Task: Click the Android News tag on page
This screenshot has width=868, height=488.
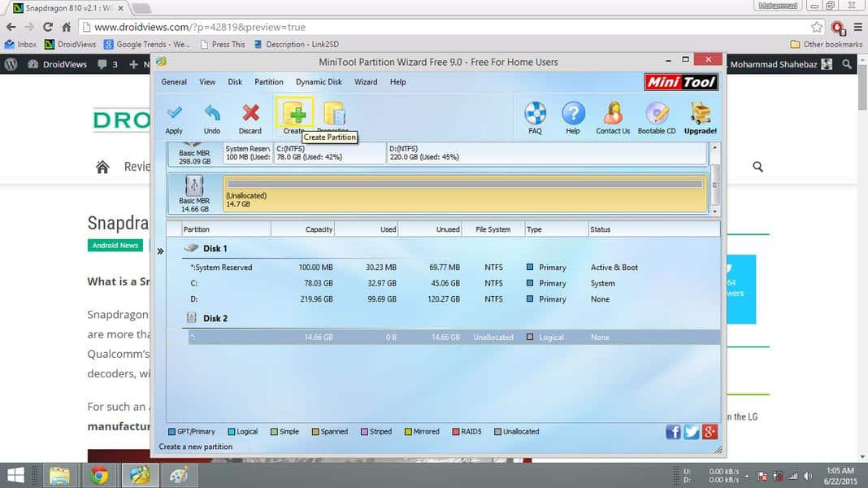Action: tap(115, 246)
